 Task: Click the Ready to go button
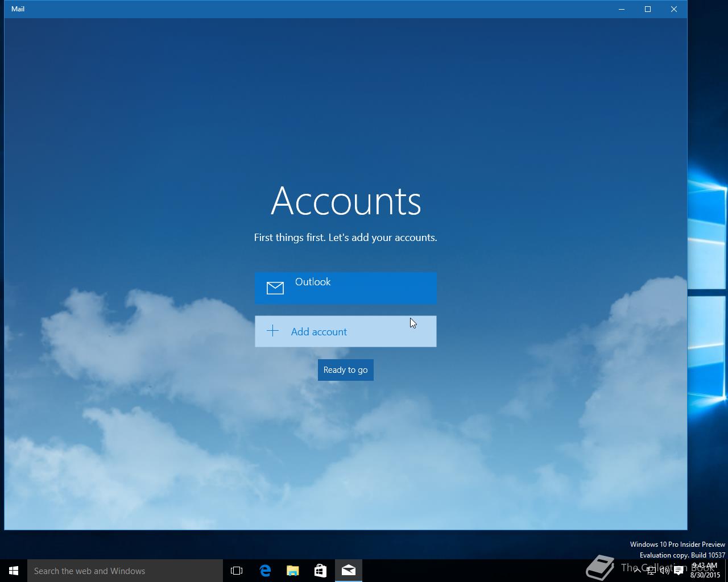pos(345,370)
